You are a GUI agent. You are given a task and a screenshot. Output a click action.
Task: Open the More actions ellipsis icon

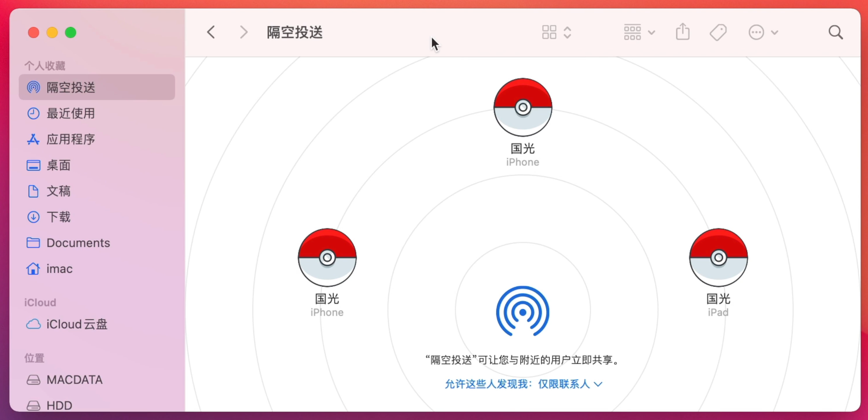click(756, 32)
